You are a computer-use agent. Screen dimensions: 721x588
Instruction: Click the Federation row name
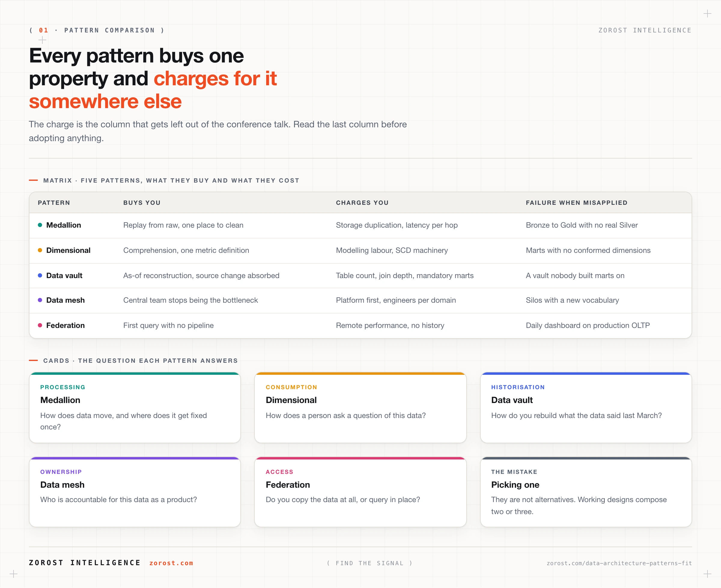click(x=65, y=325)
